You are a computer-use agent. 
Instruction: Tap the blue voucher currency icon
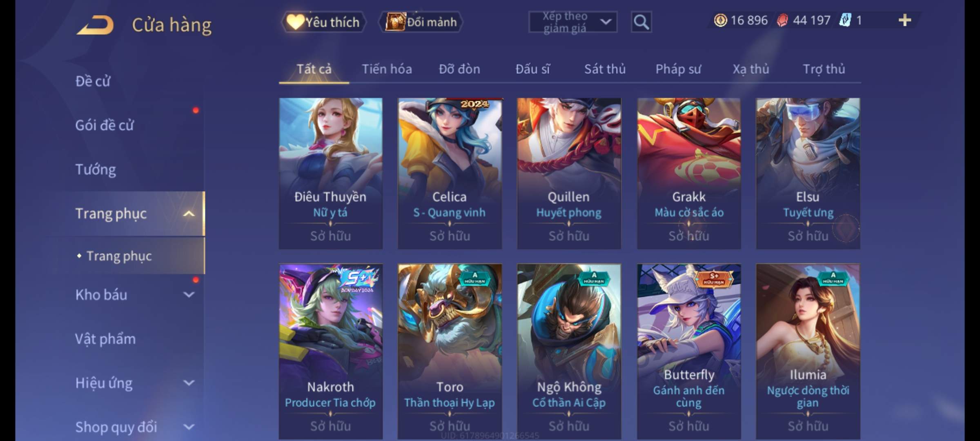845,20
